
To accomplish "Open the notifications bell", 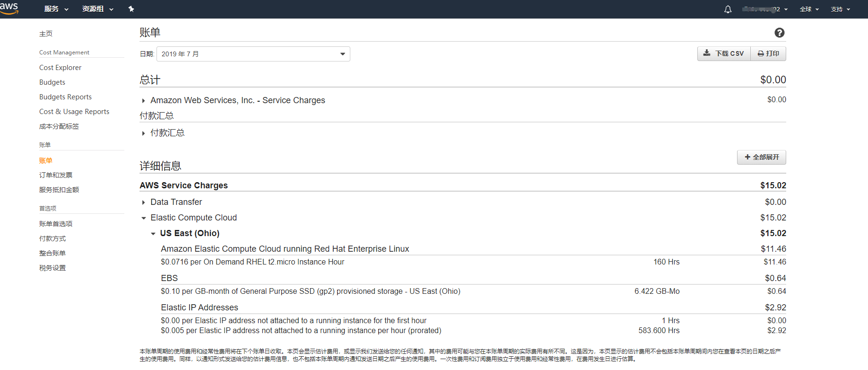I will 728,9.
